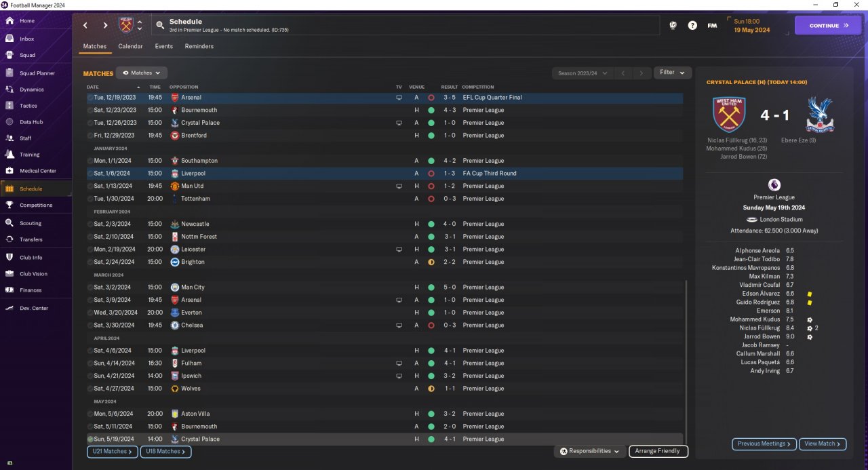Click Crystal Palace crest in match summary

coord(818,115)
